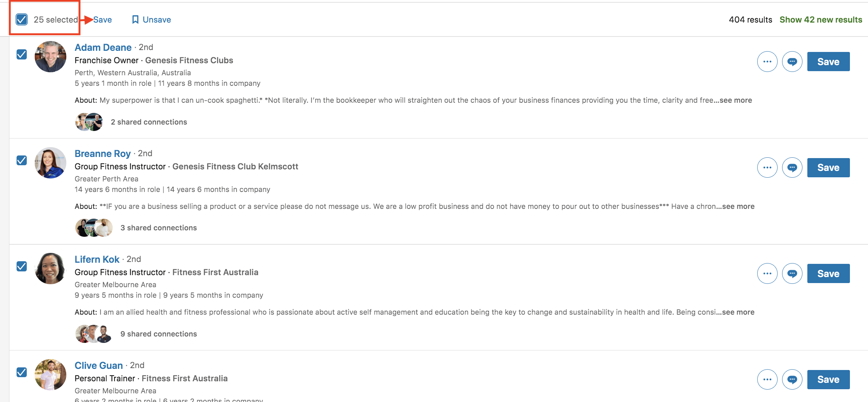The image size is (868, 402).
Task: Open more options for Clive Guan
Action: tap(767, 379)
